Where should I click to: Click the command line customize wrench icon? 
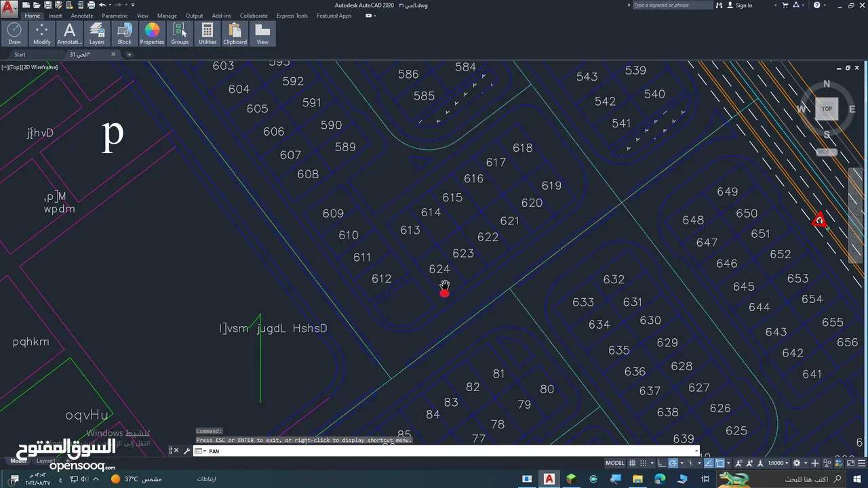click(x=186, y=451)
